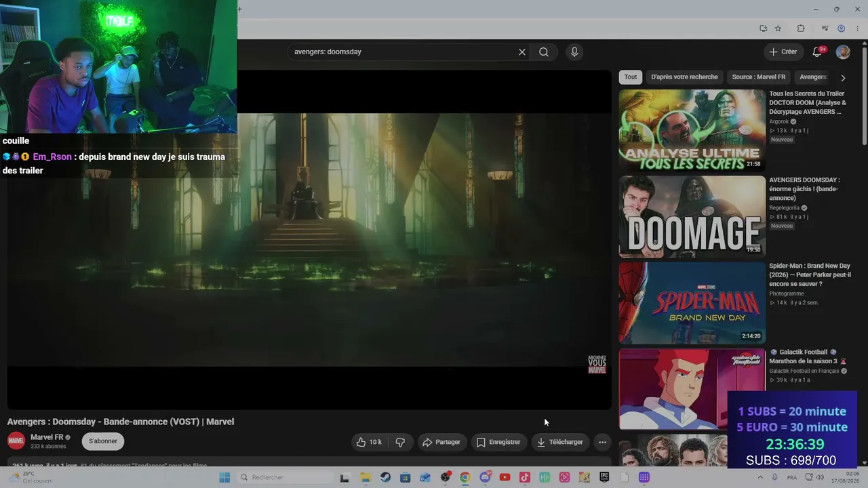Click the Argorok channel name
The width and height of the screenshot is (868, 488).
[x=779, y=122]
